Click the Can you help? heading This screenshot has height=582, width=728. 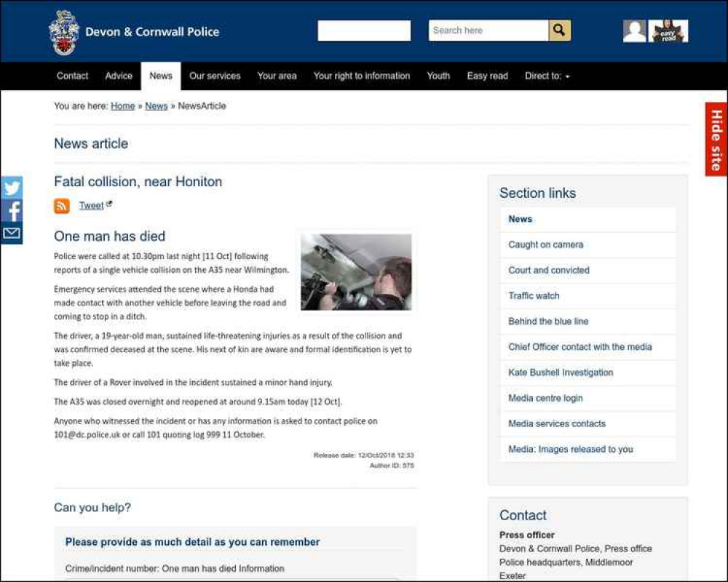92,507
